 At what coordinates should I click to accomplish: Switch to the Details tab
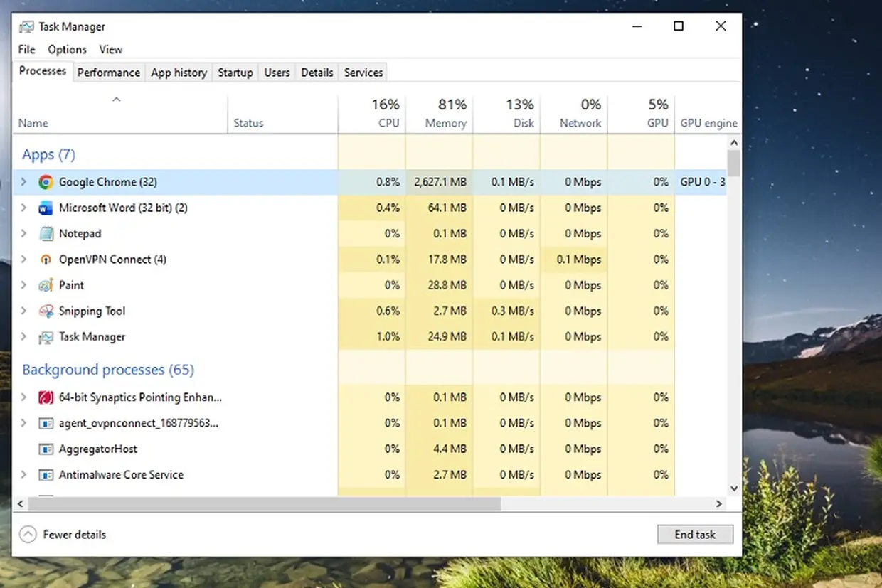(x=317, y=73)
